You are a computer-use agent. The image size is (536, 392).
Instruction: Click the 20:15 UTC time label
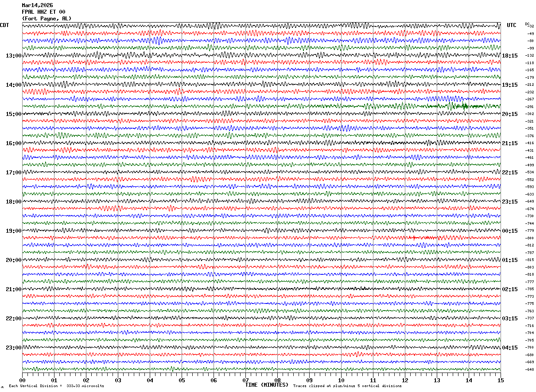[x=509, y=114]
